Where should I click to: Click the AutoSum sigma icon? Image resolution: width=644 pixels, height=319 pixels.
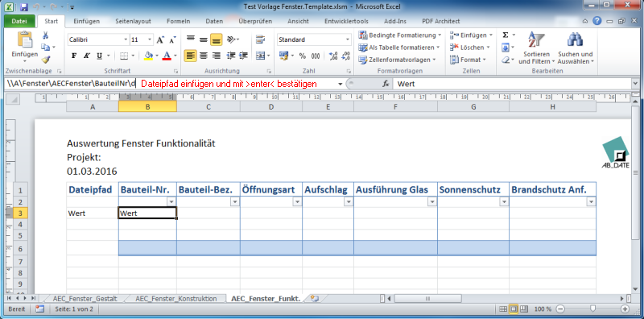click(x=506, y=35)
